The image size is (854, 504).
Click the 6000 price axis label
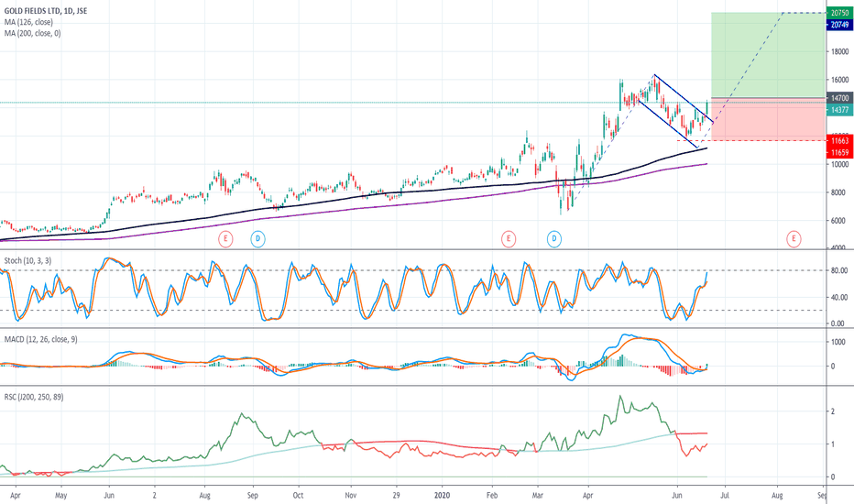click(x=840, y=221)
